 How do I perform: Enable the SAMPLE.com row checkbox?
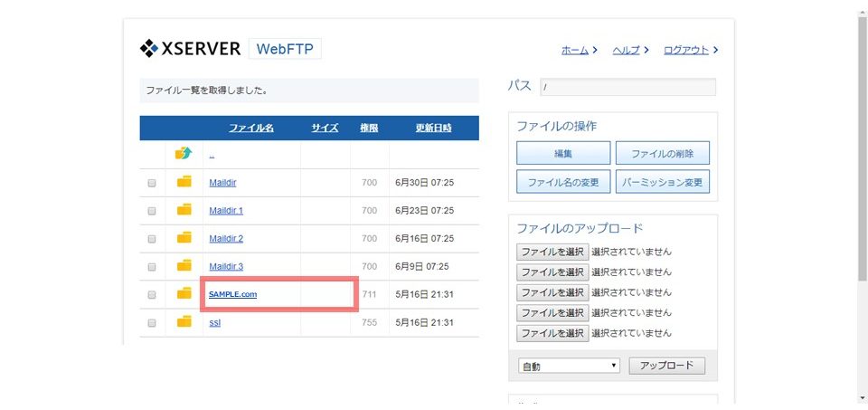[x=152, y=295]
